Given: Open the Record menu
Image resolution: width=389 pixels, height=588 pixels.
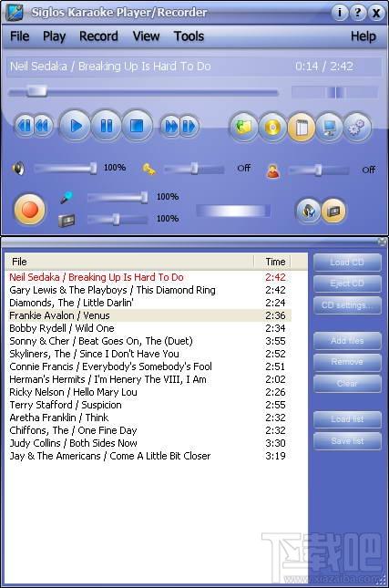Looking at the screenshot, I should pos(98,36).
